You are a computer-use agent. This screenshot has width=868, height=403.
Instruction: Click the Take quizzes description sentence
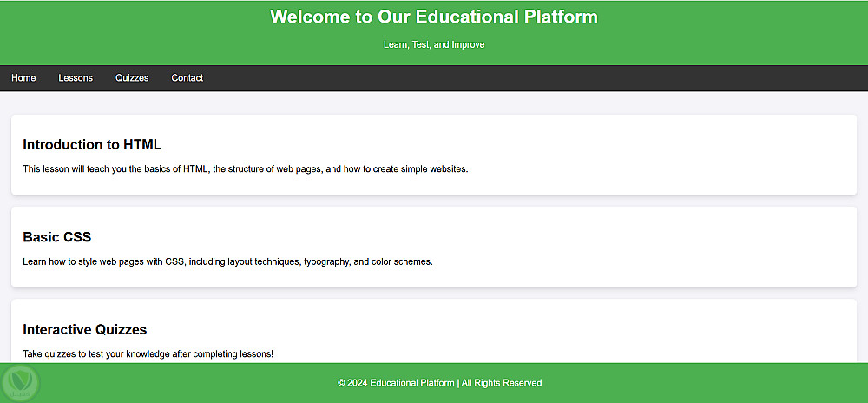pos(148,354)
